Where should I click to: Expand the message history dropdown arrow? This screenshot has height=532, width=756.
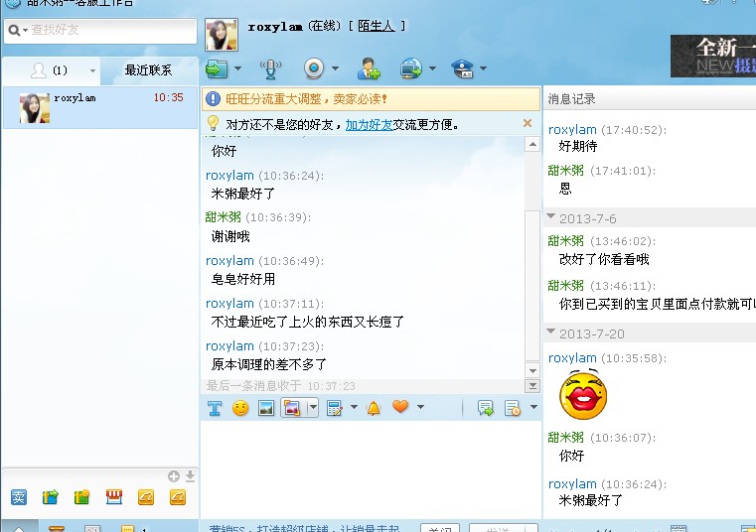click(533, 407)
